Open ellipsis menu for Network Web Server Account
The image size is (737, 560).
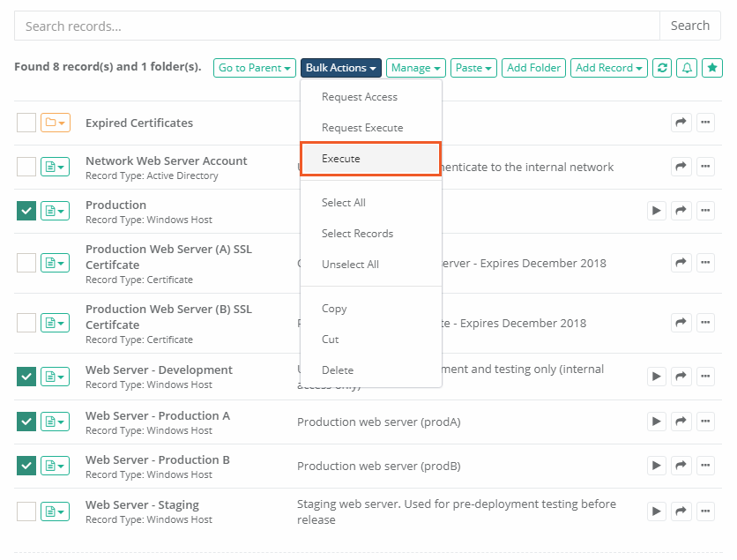[705, 167]
